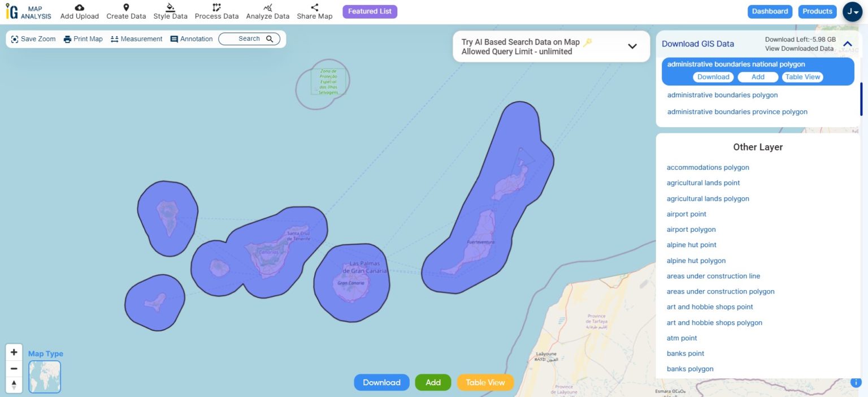Zoom in using the plus control
This screenshot has height=397, width=868.
coord(14,351)
